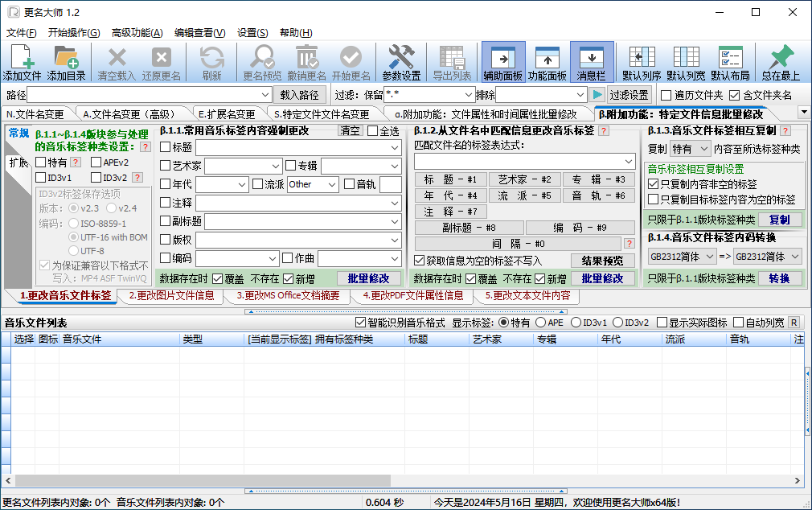Expand the 艺术家 value dropdown
Screen dimensions: 812x510
tap(276, 166)
